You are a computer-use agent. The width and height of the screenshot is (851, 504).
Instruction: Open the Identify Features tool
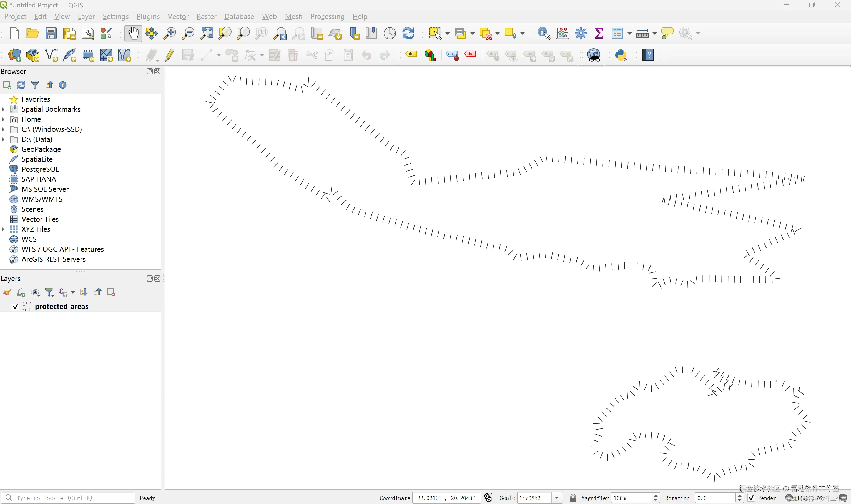pyautogui.click(x=543, y=34)
